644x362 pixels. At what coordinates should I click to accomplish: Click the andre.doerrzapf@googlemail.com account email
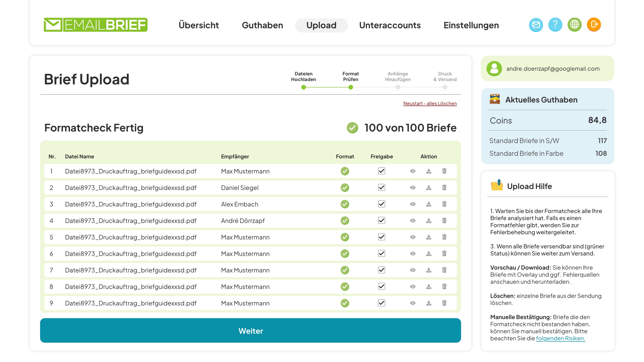point(553,69)
